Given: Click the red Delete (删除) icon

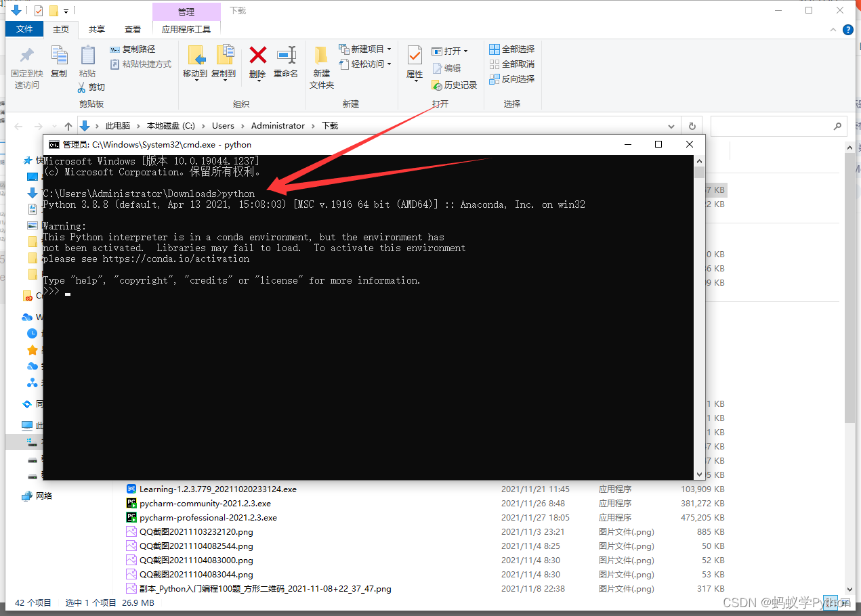Looking at the screenshot, I should tap(257, 55).
